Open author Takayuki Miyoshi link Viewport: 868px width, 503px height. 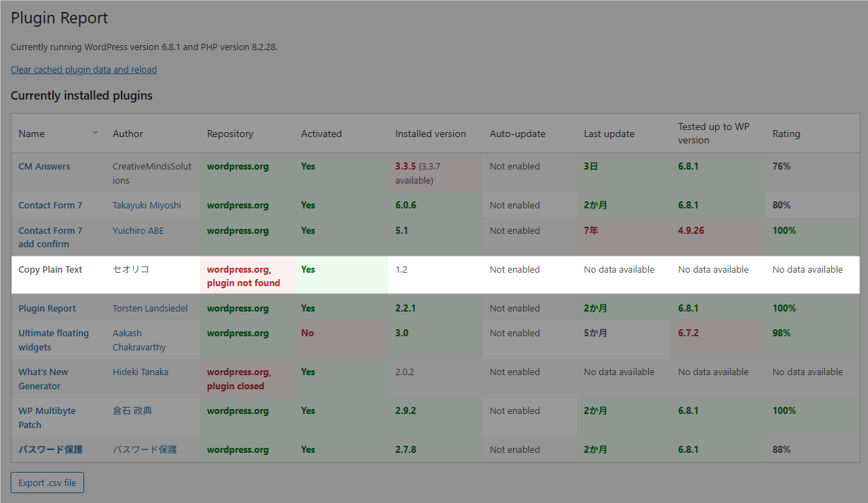point(146,205)
